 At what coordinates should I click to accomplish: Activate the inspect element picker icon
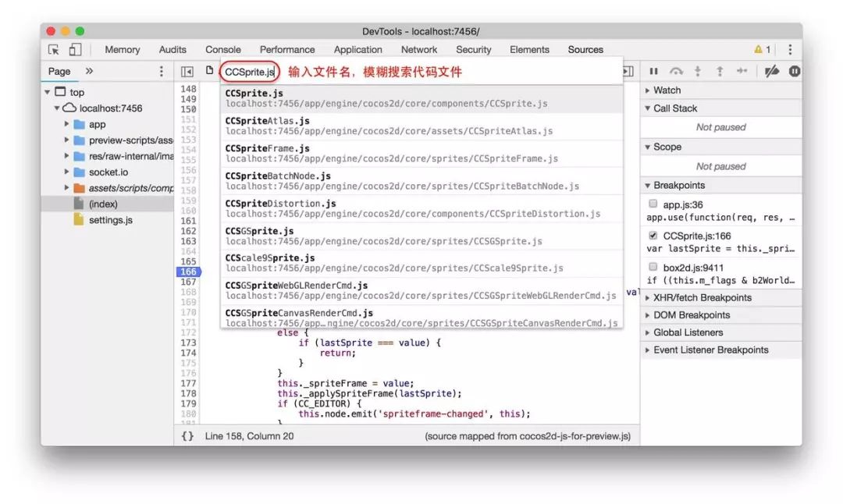click(54, 49)
